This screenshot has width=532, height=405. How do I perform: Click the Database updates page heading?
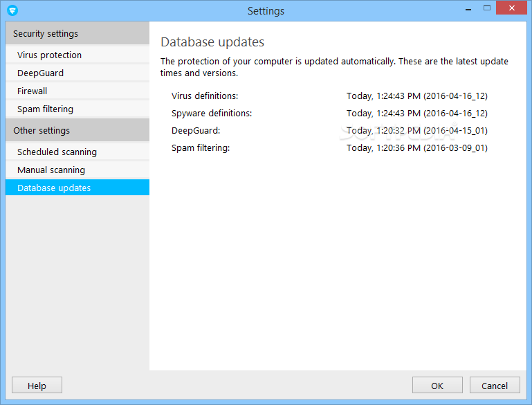[x=212, y=42]
